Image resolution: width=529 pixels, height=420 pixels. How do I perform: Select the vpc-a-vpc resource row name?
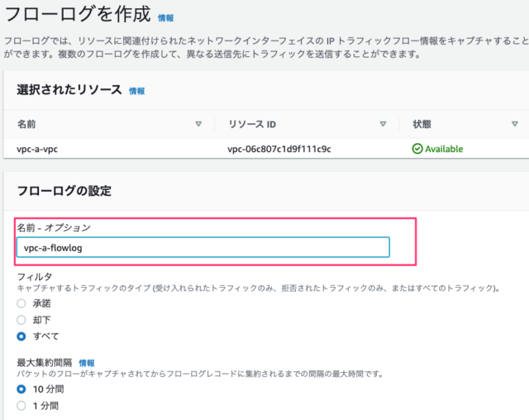point(37,149)
